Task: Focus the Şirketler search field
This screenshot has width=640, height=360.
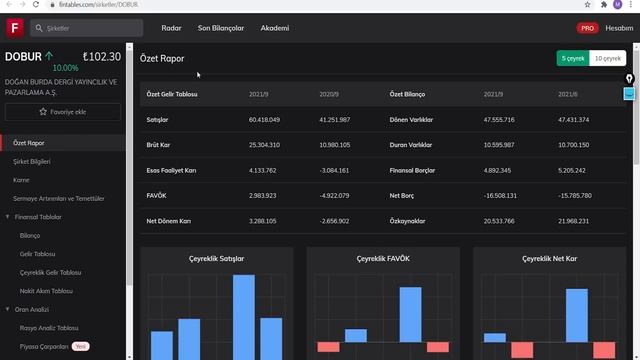Action: tap(87, 28)
